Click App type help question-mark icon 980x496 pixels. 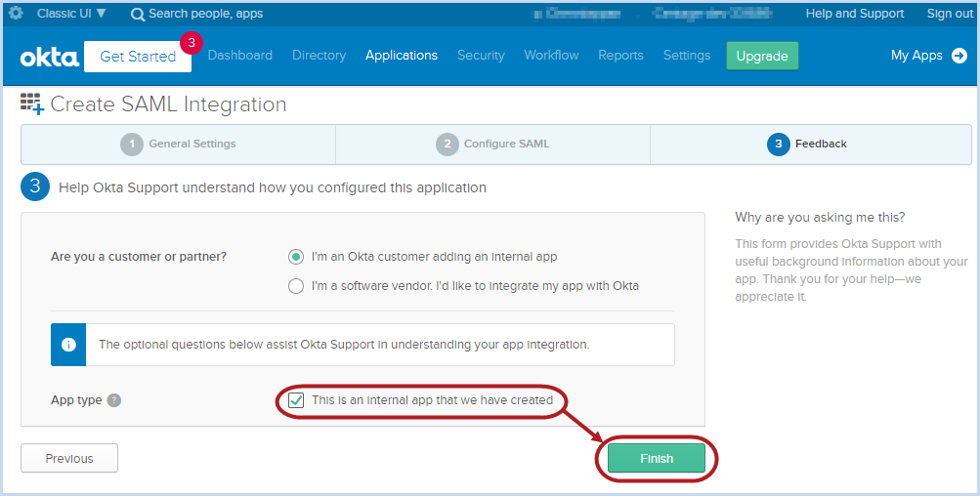[x=113, y=400]
